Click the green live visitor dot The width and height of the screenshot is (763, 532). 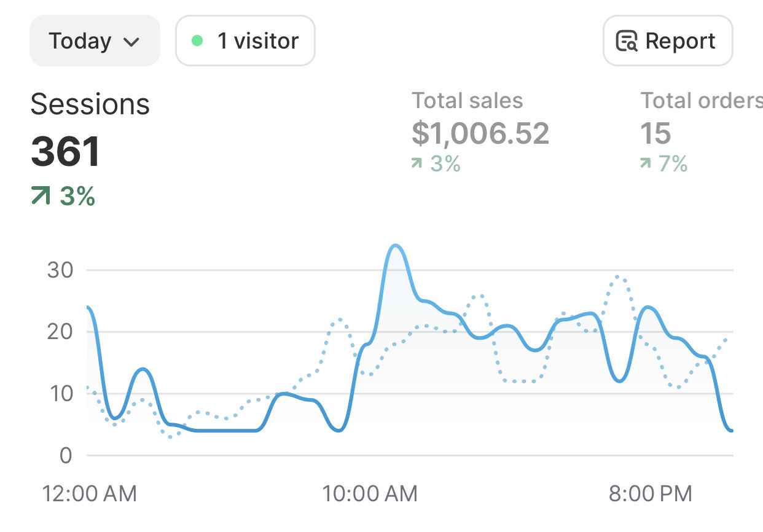point(197,41)
